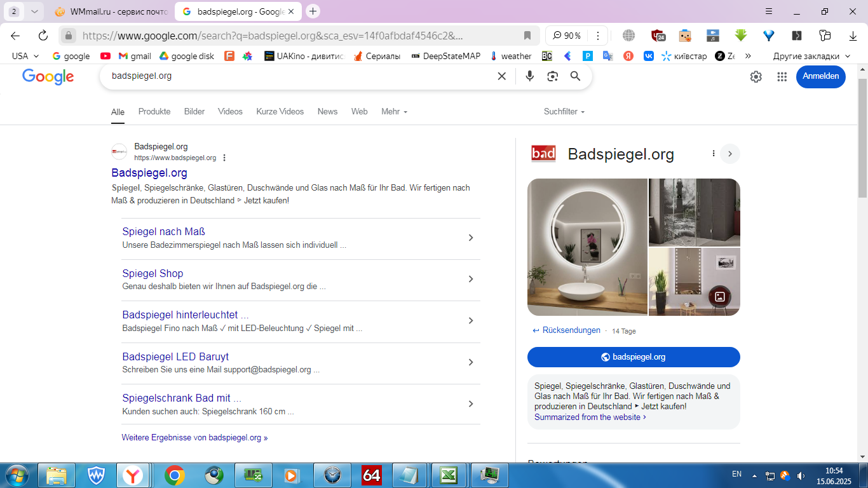Click into the Google search input field
The height and width of the screenshot is (488, 868).
tap(299, 76)
